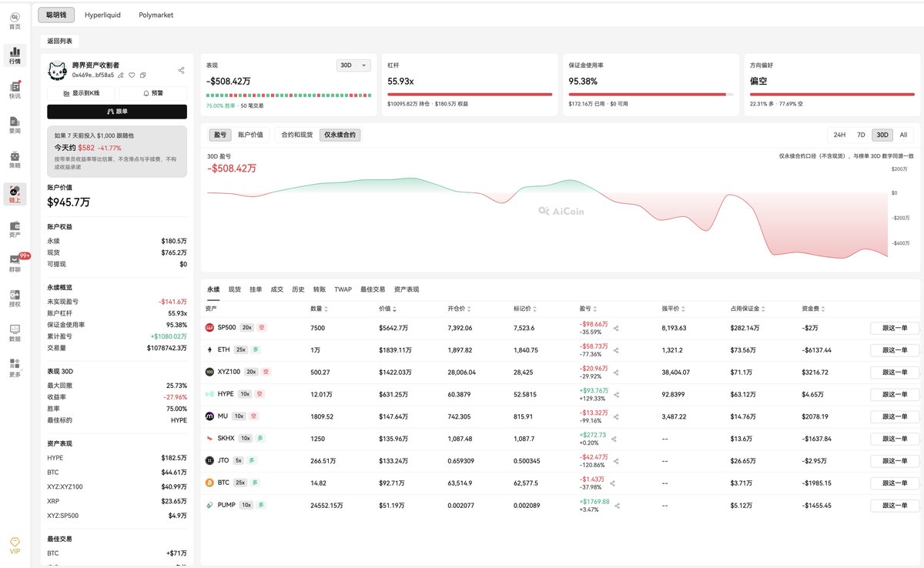The width and height of the screenshot is (924, 568).
Task: Open the 最佳交易 tab
Action: 372,289
